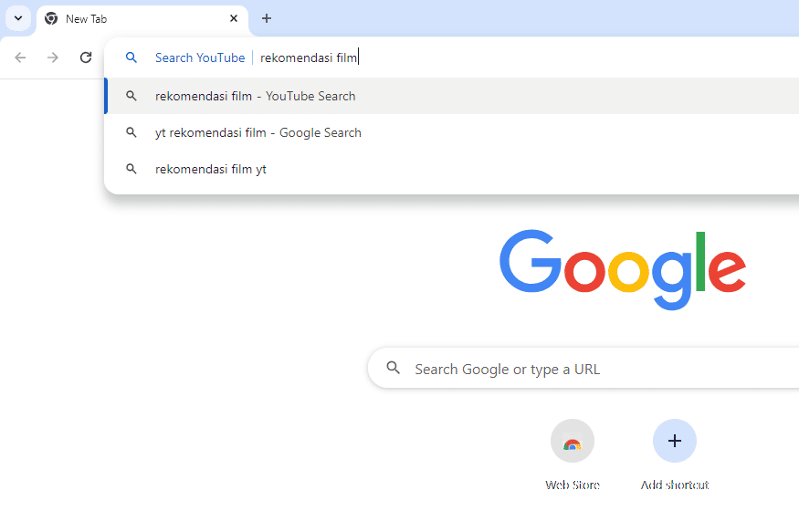Choose 'yt rekomendasi film - Google Search' suggestion
The height and width of the screenshot is (532, 799).
[451, 133]
